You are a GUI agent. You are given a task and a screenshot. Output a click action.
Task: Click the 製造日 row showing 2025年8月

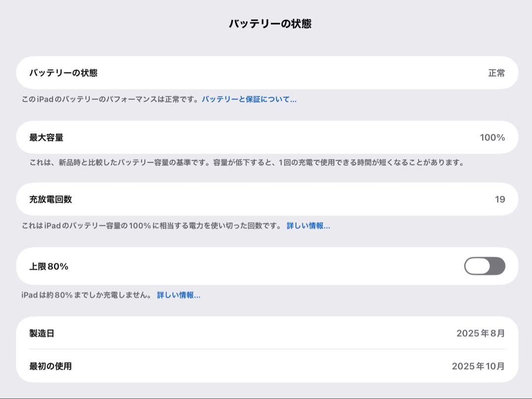pos(266,333)
